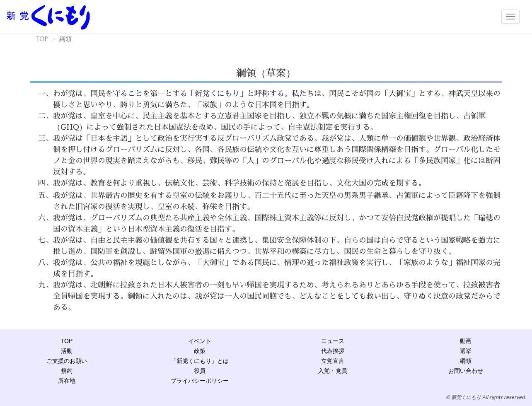The image size is (532, 406).
Task: Open footer 綱領 link
Action: (x=465, y=361)
